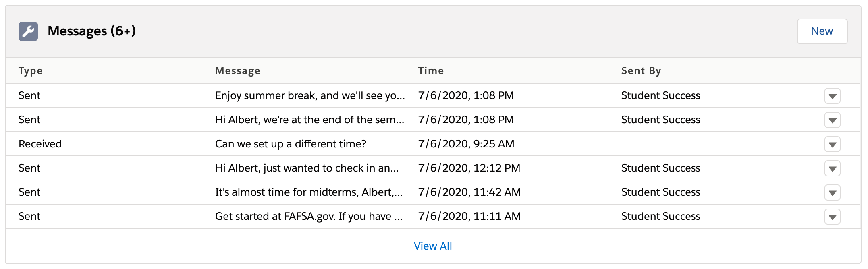The width and height of the screenshot is (868, 269).
Task: Open row menu for 'end of the sem' message
Action: point(832,120)
